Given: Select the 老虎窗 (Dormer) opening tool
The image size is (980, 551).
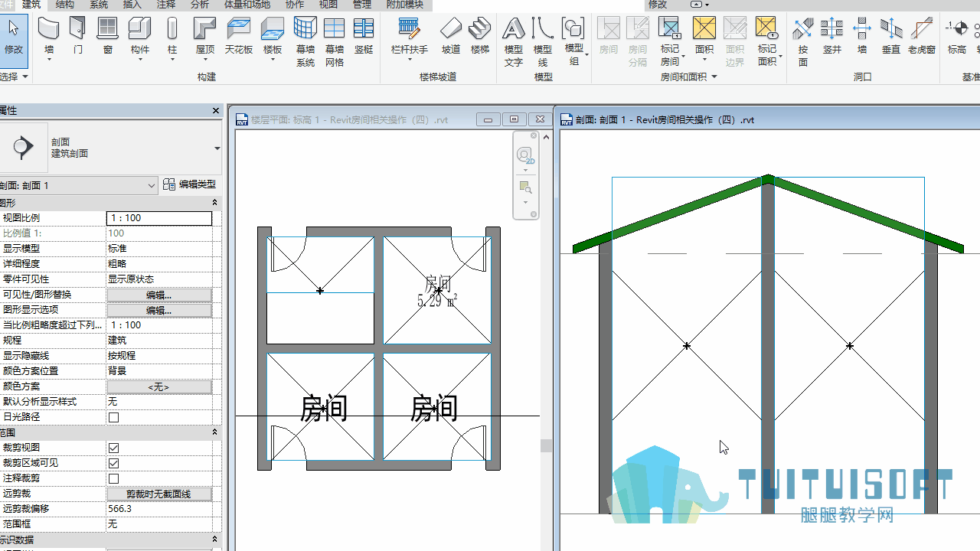Looking at the screenshot, I should coord(921,29).
